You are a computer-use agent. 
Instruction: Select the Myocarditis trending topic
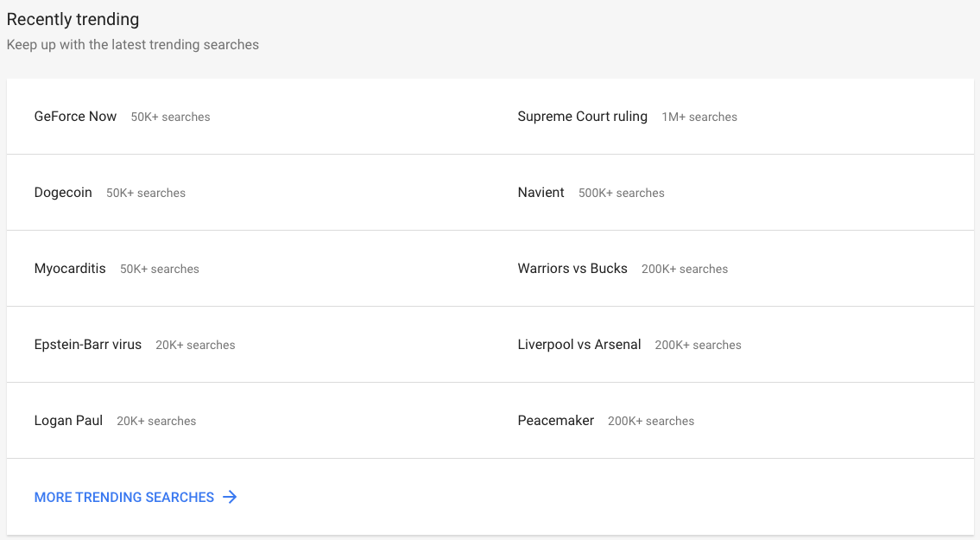click(69, 268)
